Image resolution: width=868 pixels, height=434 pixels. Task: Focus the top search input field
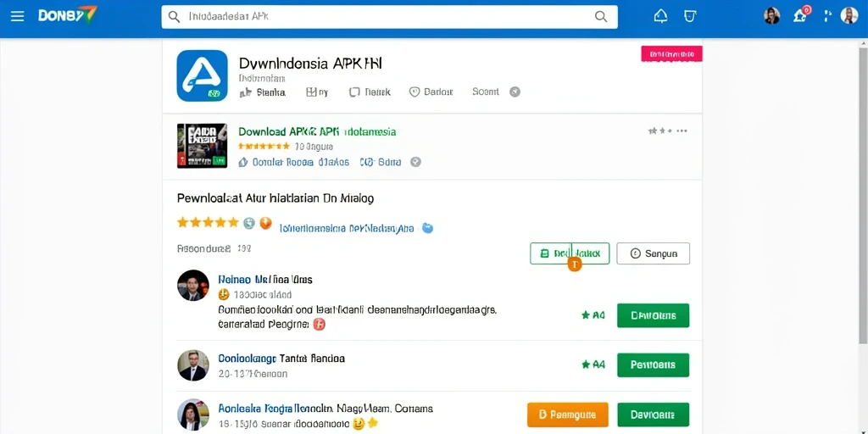(389, 17)
